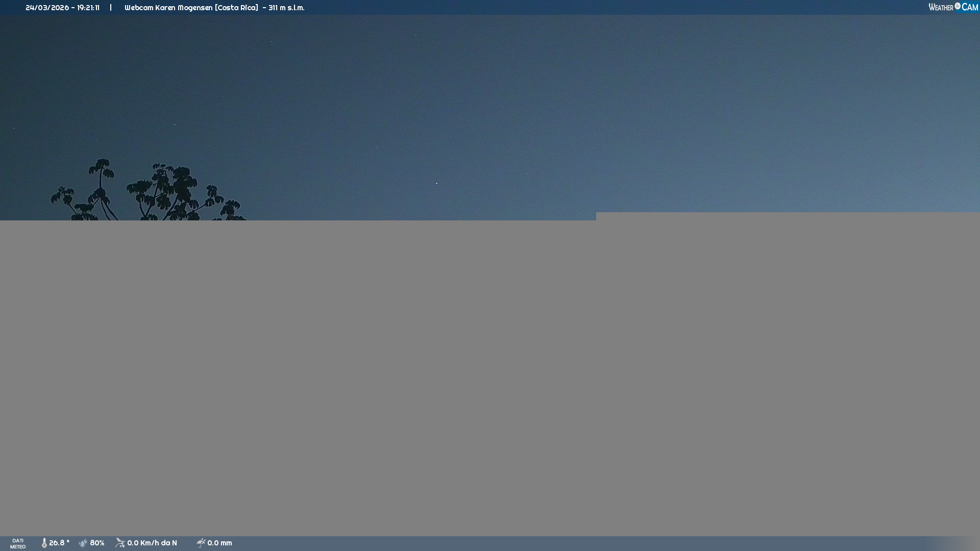Screen dimensions: 980x551
Task: Click the 19:21:11 time stamp
Action: [x=88, y=8]
